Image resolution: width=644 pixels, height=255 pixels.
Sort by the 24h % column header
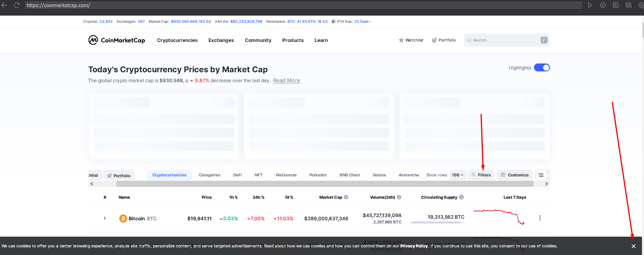(x=258, y=198)
